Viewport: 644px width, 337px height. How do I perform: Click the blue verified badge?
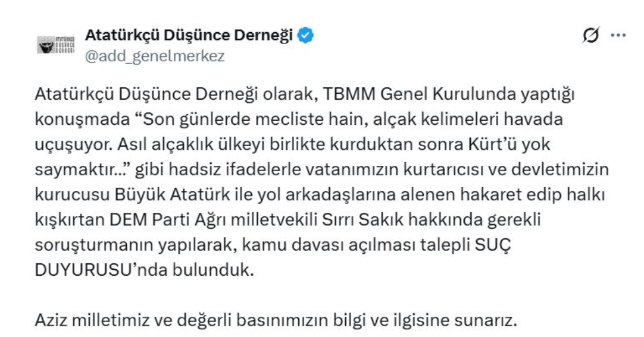(306, 36)
